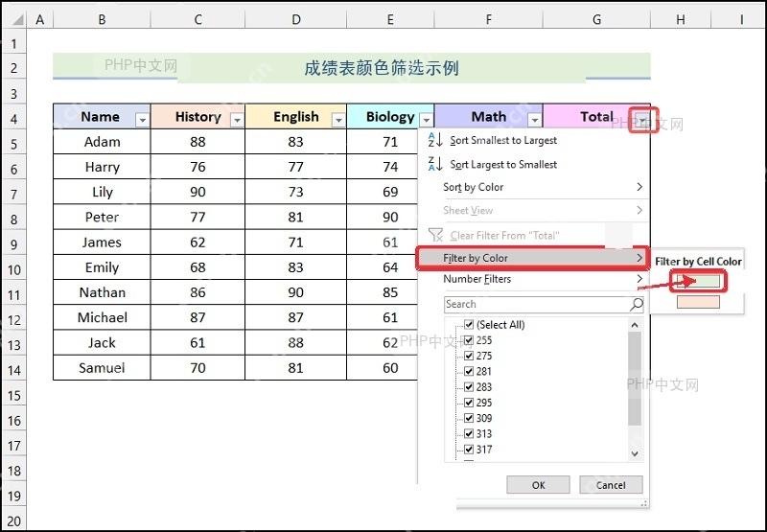The width and height of the screenshot is (767, 532).
Task: Select row 16 header
Action: (13, 421)
